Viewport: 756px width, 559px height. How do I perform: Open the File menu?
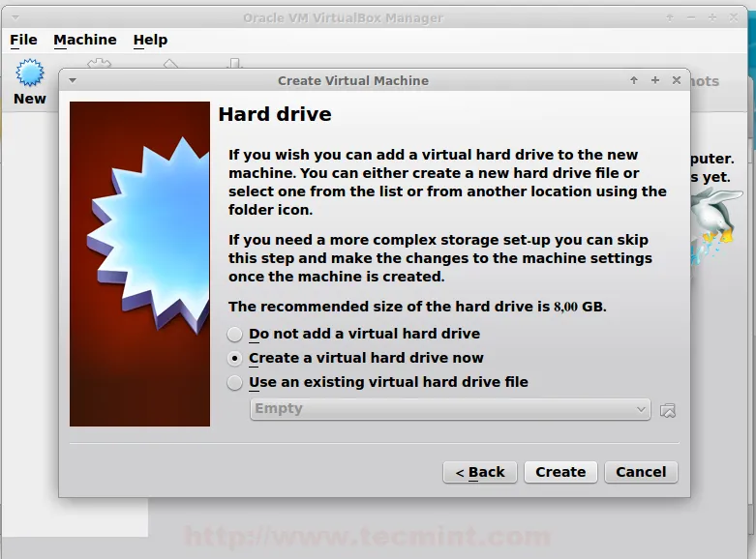tap(23, 40)
